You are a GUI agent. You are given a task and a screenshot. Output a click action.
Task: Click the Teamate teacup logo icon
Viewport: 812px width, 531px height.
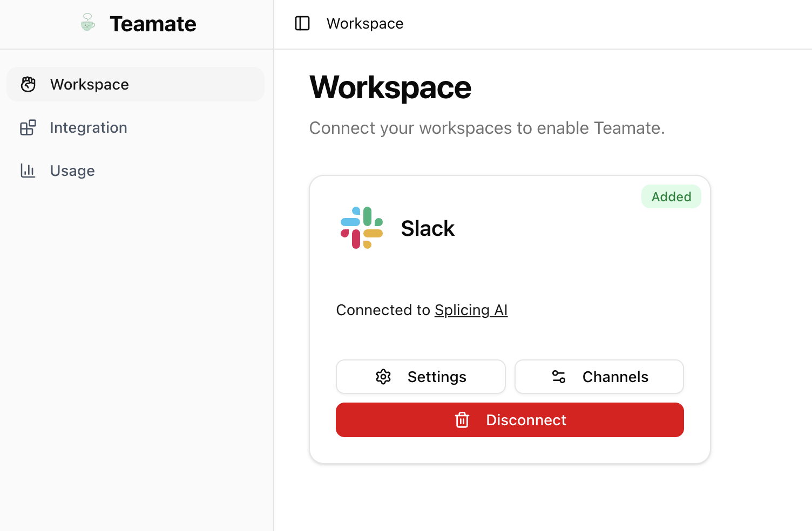click(x=87, y=23)
